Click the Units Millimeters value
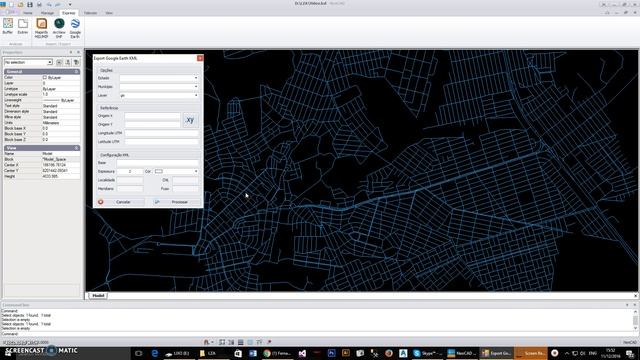The width and height of the screenshot is (640, 360). point(61,122)
